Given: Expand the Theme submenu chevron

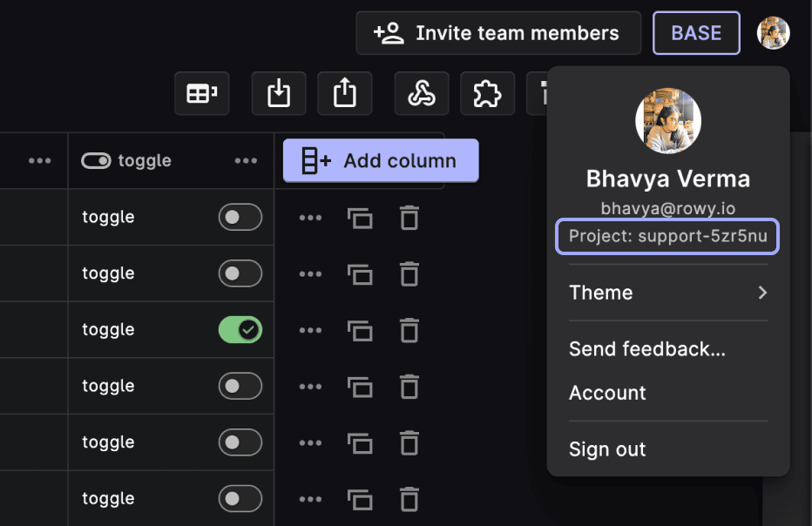Looking at the screenshot, I should pyautogui.click(x=762, y=293).
